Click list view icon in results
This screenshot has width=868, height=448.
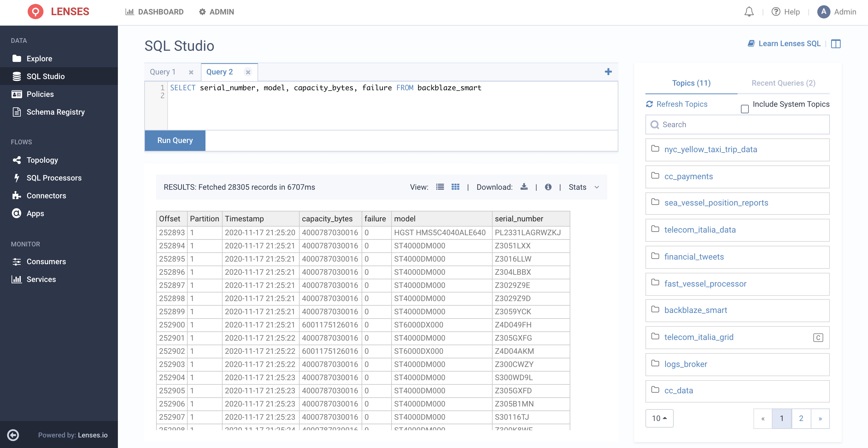click(x=440, y=187)
